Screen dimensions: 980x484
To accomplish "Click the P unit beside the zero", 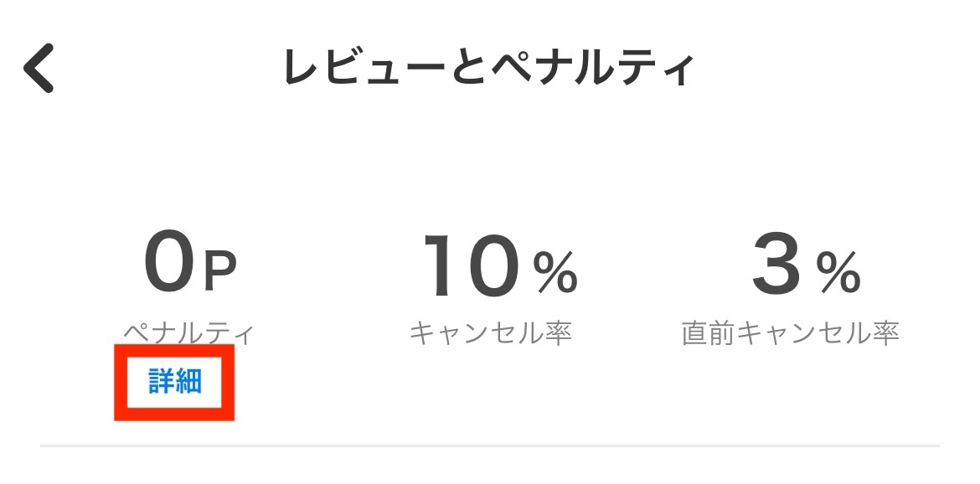I will pos(220,273).
